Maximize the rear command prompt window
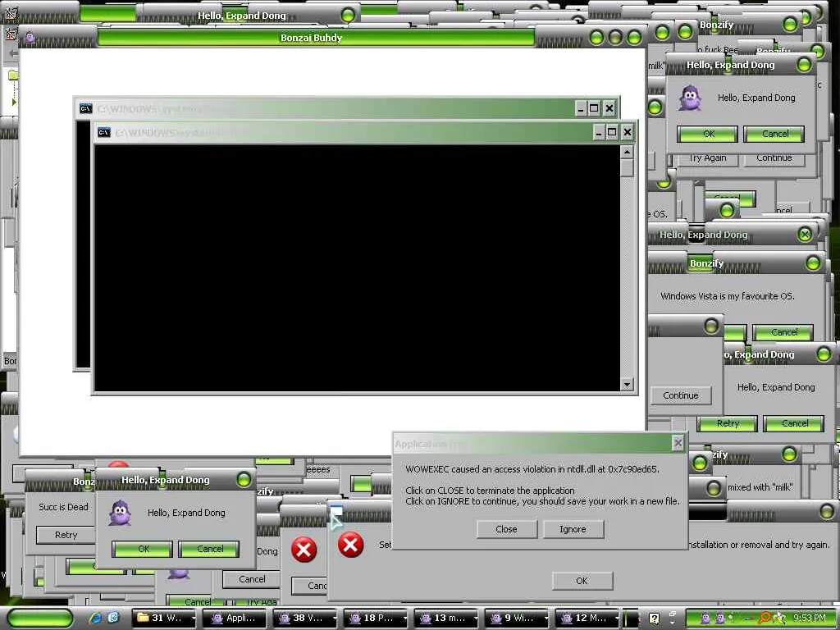 594,109
